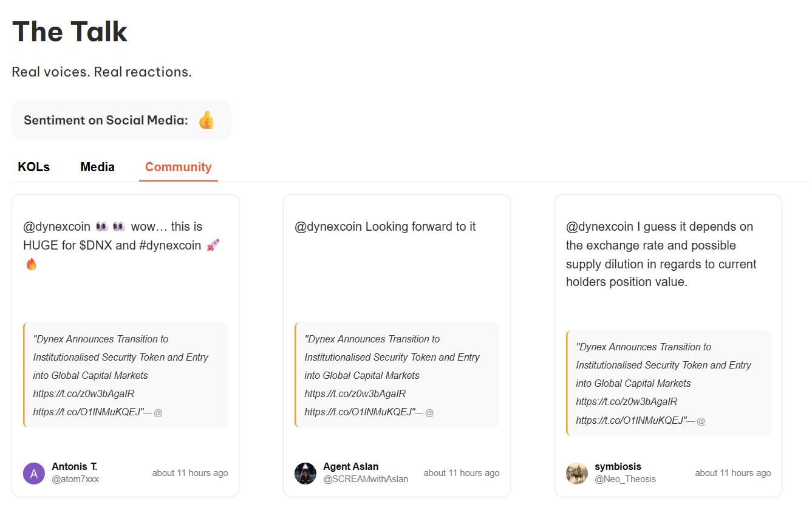This screenshot has width=812, height=510.
Task: Open the @SCREAMwithAslan handle link
Action: click(366, 479)
